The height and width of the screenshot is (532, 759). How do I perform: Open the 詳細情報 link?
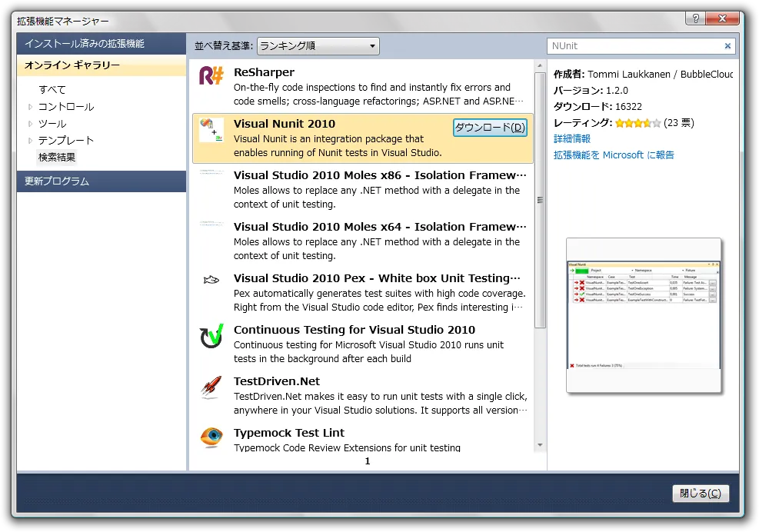tap(572, 138)
